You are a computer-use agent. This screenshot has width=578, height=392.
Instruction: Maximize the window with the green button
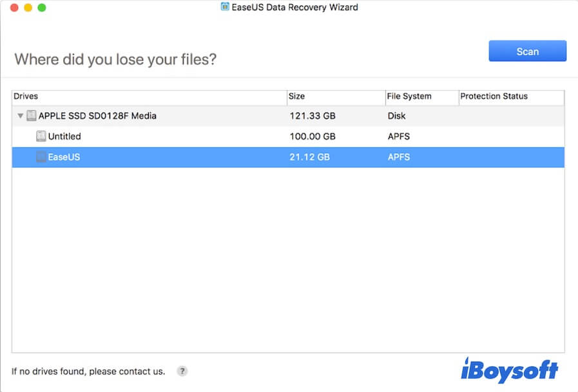(42, 7)
